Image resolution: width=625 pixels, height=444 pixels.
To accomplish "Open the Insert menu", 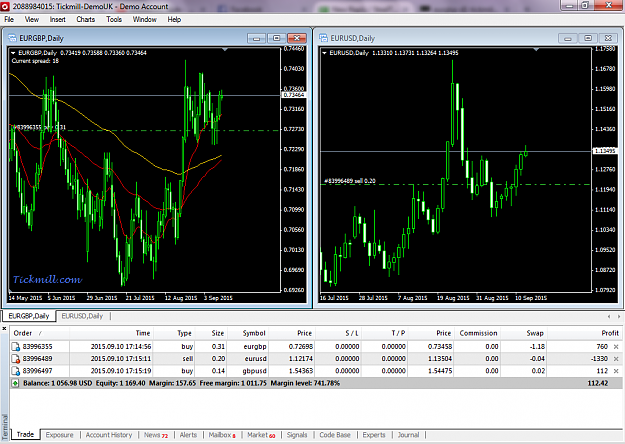I will [x=57, y=19].
